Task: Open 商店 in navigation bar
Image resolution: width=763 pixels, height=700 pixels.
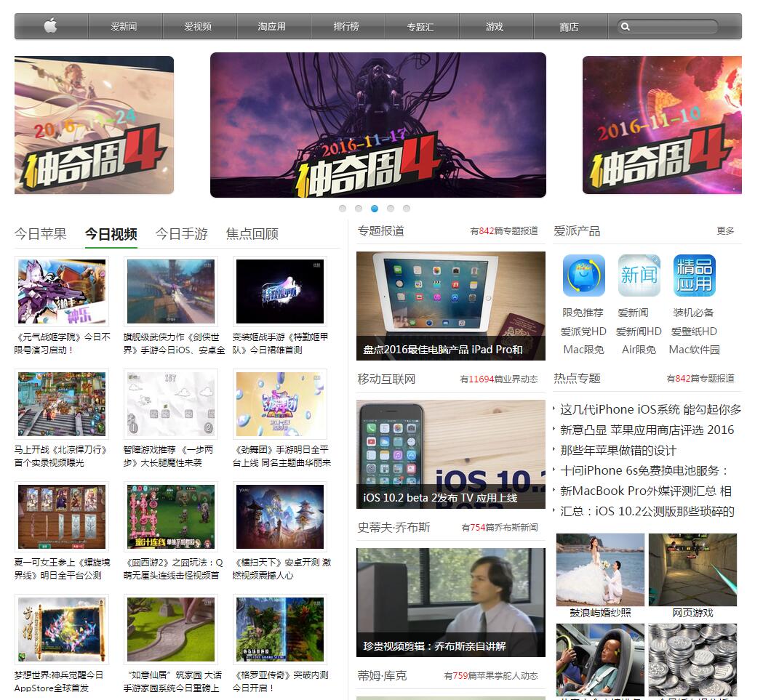Action: (x=569, y=27)
